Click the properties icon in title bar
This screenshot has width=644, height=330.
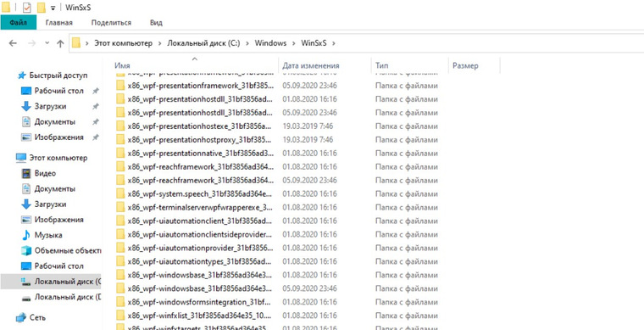pyautogui.click(x=27, y=8)
